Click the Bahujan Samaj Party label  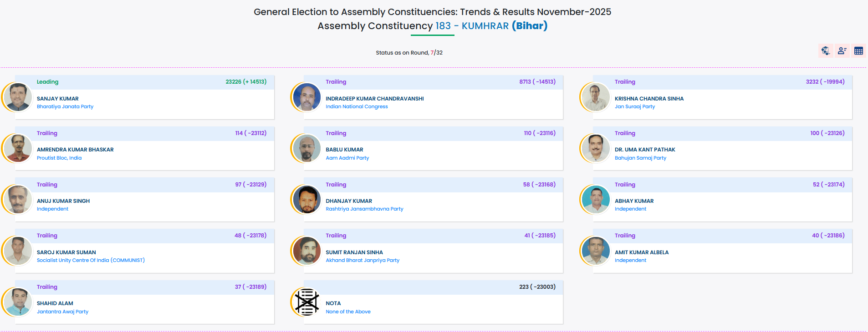click(x=640, y=158)
